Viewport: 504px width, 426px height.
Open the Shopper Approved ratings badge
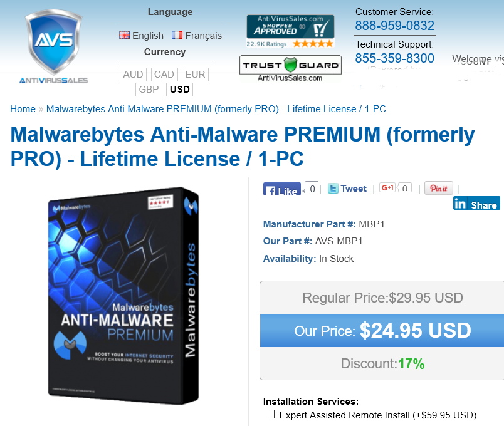tap(290, 31)
